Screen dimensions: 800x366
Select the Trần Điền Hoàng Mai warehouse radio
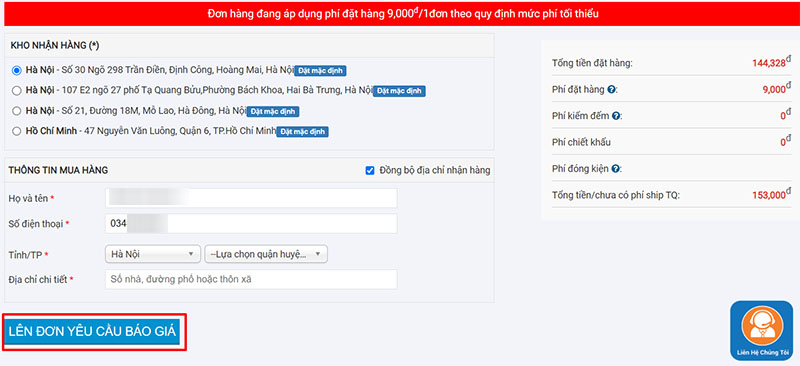[x=17, y=70]
